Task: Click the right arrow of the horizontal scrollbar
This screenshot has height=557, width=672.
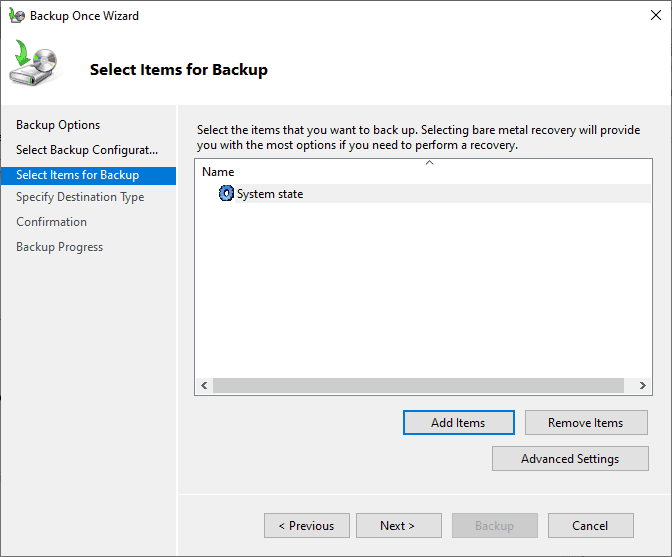Action: [x=643, y=386]
